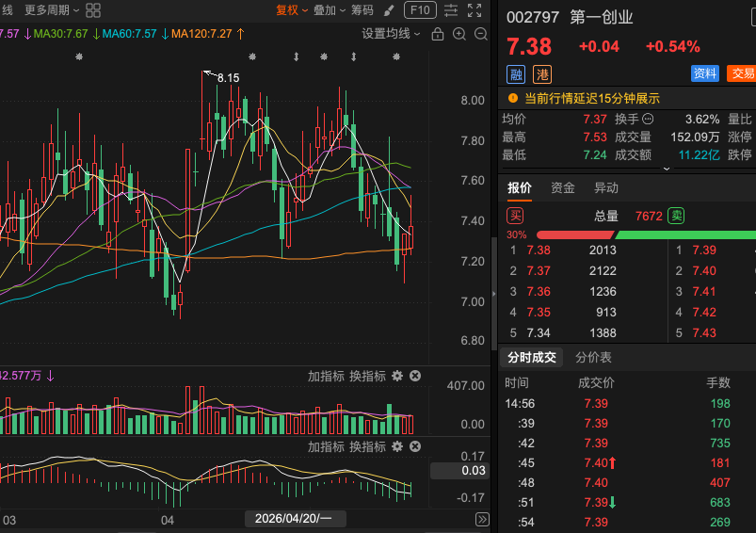This screenshot has width=756, height=533.
Task: Select ask level 1 price 7.39
Action: click(704, 250)
